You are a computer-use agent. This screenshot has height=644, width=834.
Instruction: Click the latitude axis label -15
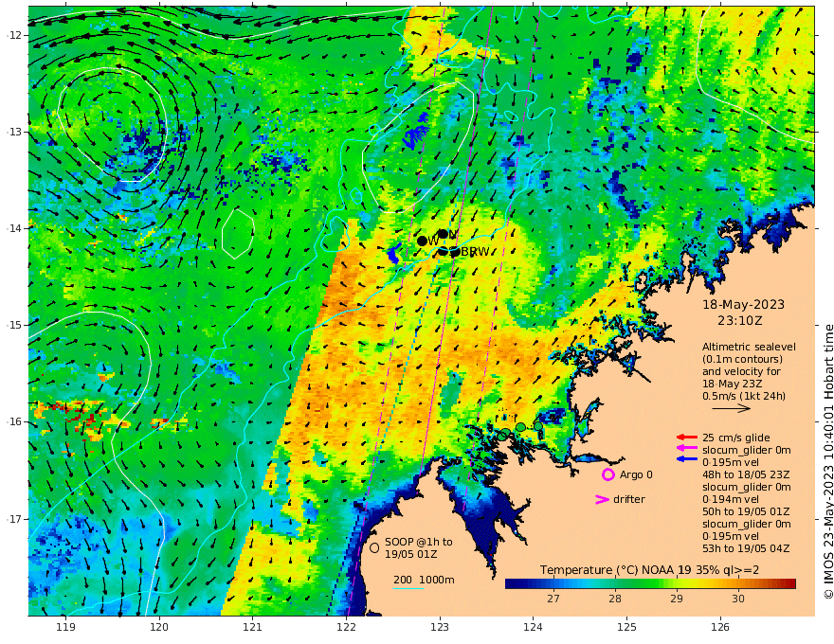(x=14, y=325)
